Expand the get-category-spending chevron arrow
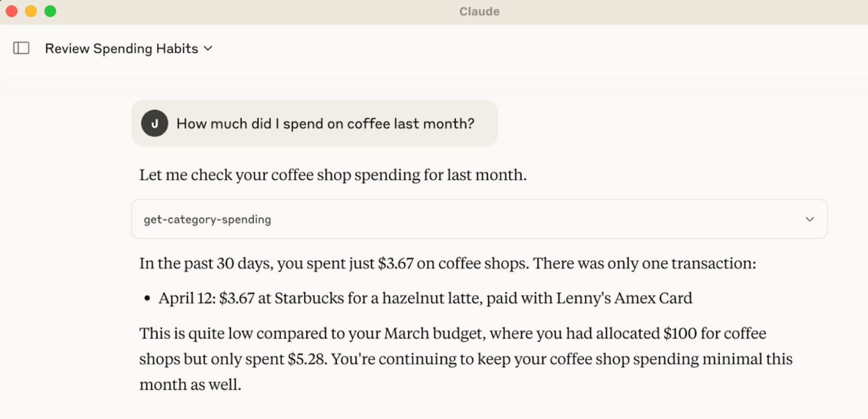 (809, 219)
